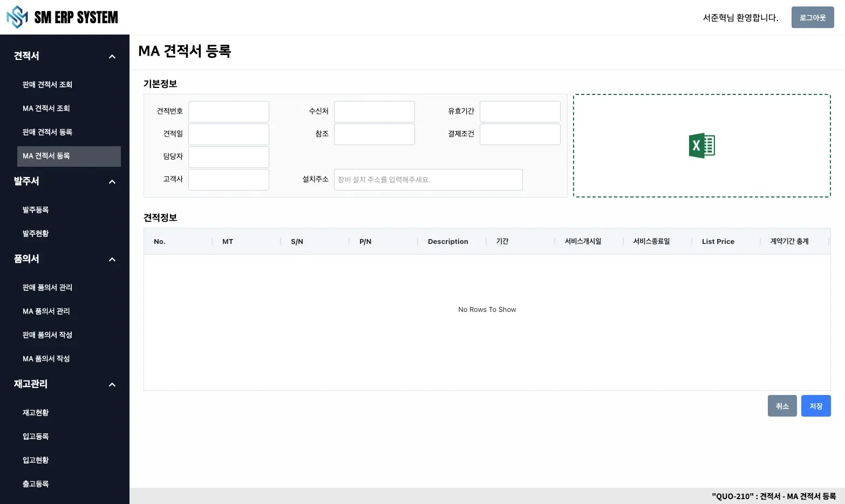Image resolution: width=845 pixels, height=504 pixels.
Task: Go to MA 품의서 작성
Action: pyautogui.click(x=69, y=359)
